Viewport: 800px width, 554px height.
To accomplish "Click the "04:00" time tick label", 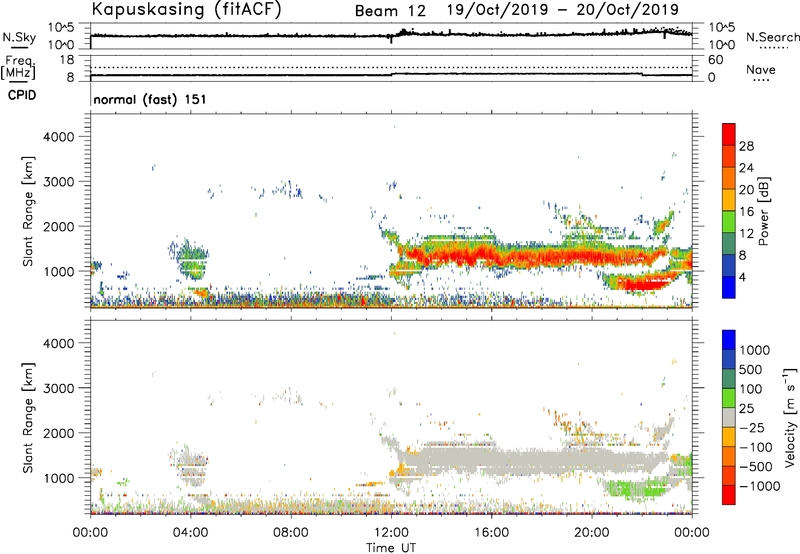I will [190, 533].
